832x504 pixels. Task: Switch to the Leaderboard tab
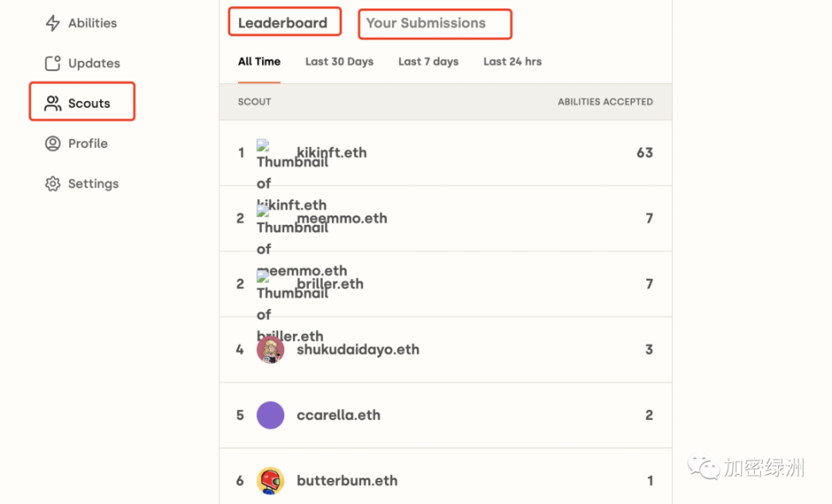tap(284, 22)
